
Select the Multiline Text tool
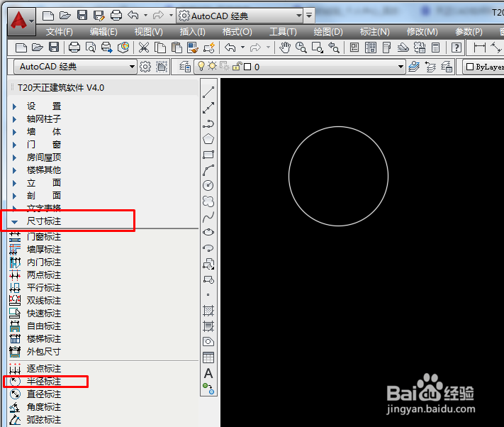(x=208, y=373)
